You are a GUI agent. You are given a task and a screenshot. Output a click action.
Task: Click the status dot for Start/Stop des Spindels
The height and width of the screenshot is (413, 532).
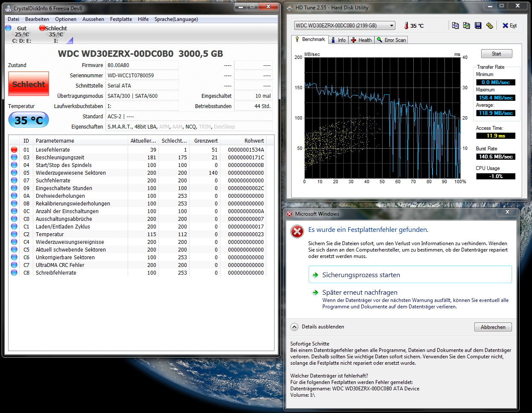tap(14, 165)
